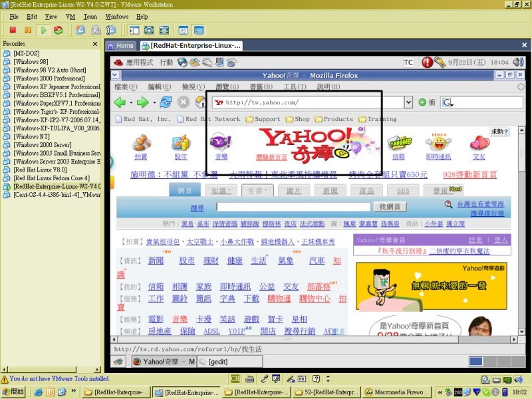Click the Yahoo instant messenger smiley icon
This screenshot has height=399, width=532.
[x=438, y=142]
